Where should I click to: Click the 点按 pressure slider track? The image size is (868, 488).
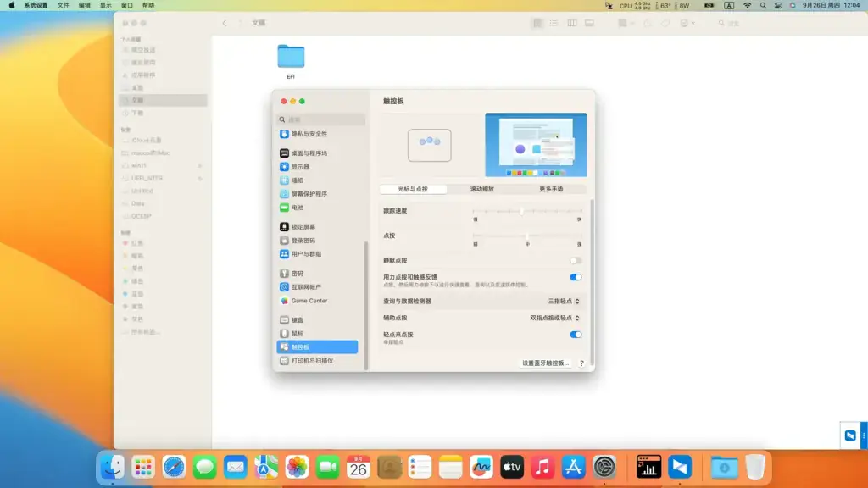point(527,236)
